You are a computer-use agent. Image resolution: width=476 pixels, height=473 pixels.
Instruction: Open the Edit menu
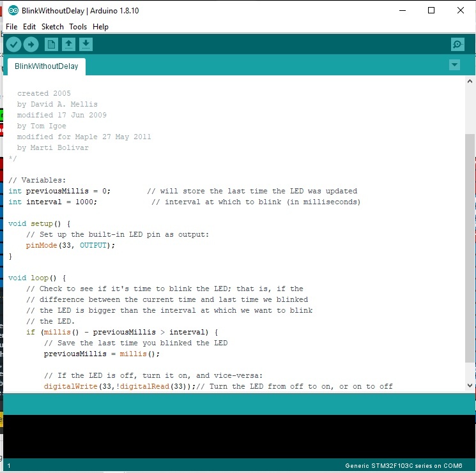[29, 27]
